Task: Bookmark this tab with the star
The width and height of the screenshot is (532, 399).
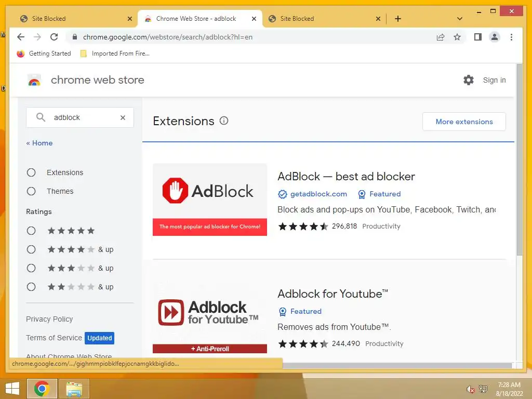Action: click(457, 37)
